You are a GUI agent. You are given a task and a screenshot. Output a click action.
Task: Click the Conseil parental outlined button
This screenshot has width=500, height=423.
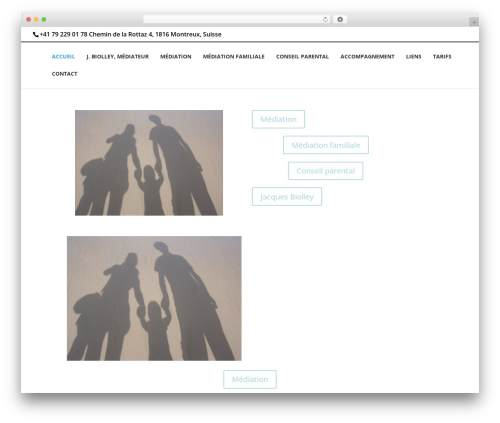(326, 171)
